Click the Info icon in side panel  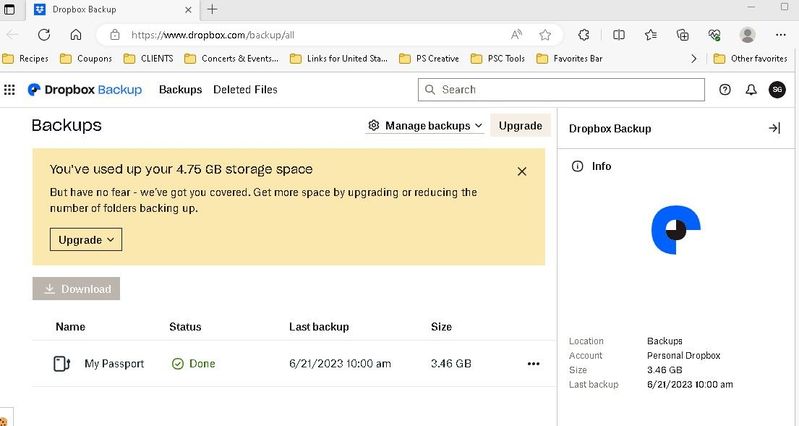coord(577,166)
